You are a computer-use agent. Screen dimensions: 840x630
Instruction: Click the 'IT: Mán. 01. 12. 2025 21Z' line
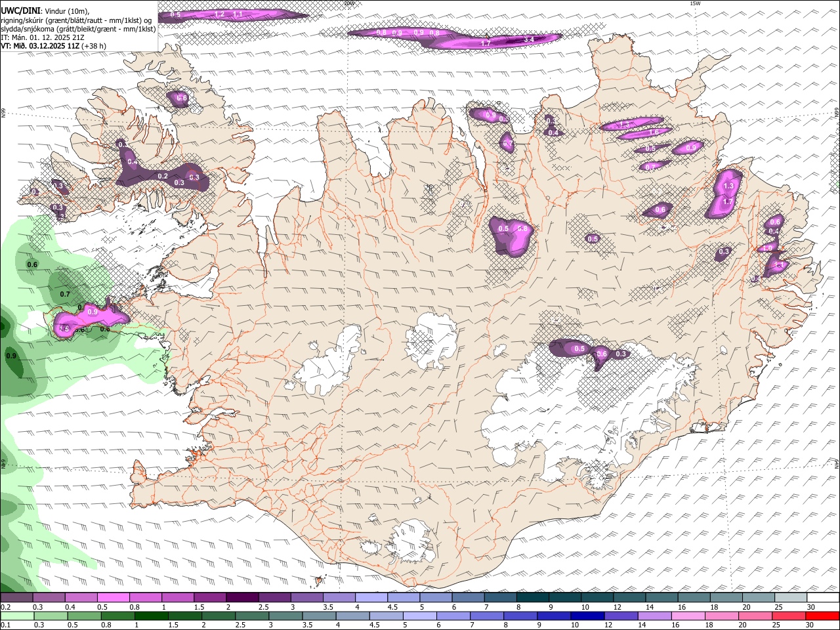click(42, 37)
